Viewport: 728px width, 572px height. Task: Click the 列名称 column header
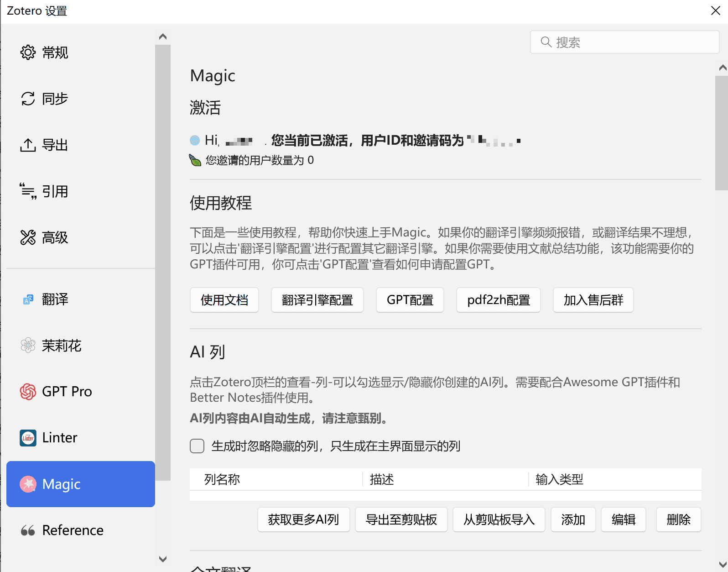276,479
